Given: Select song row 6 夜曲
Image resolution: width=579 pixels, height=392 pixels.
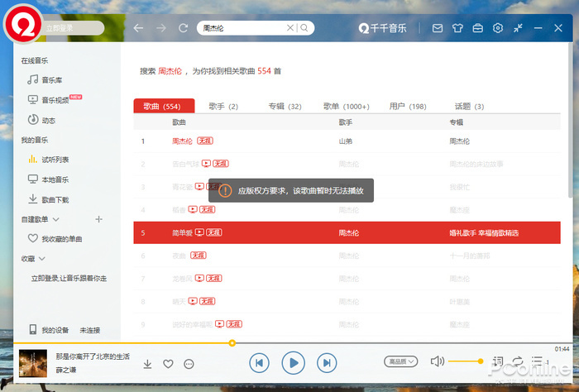Looking at the screenshot, I should pyautogui.click(x=347, y=256).
